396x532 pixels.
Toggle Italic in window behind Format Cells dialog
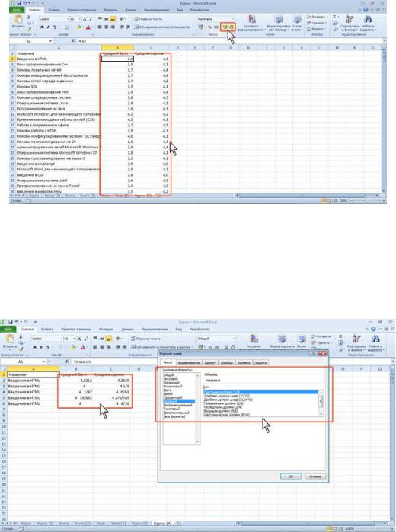(41, 347)
